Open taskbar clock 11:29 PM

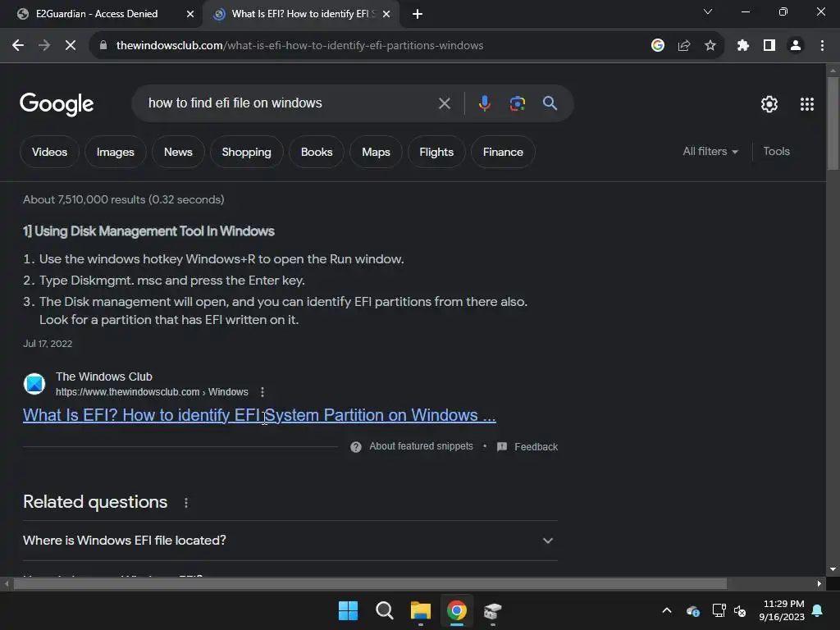point(782,610)
